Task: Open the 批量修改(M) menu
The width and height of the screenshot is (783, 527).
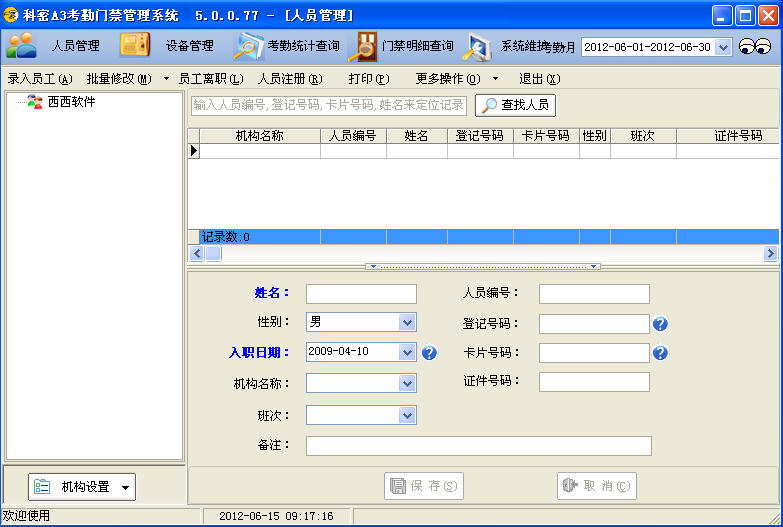Action: pyautogui.click(x=119, y=79)
